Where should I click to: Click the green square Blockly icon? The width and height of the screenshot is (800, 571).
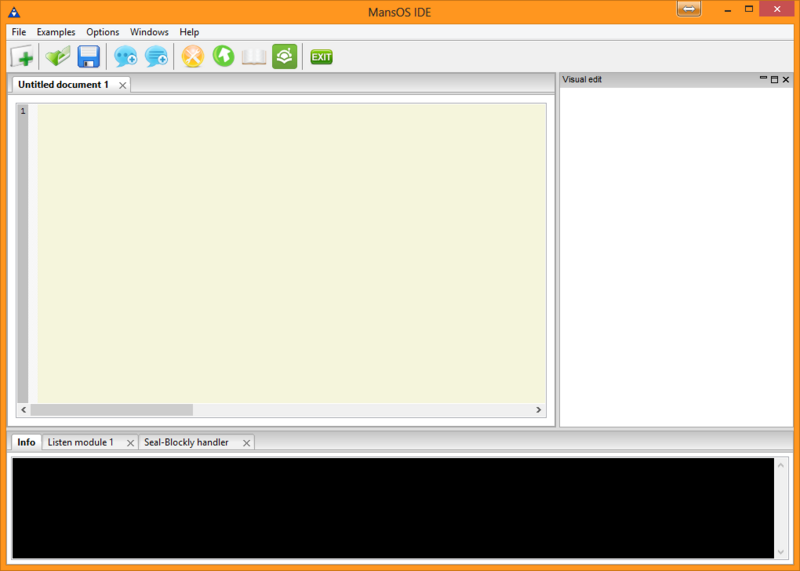pos(285,56)
